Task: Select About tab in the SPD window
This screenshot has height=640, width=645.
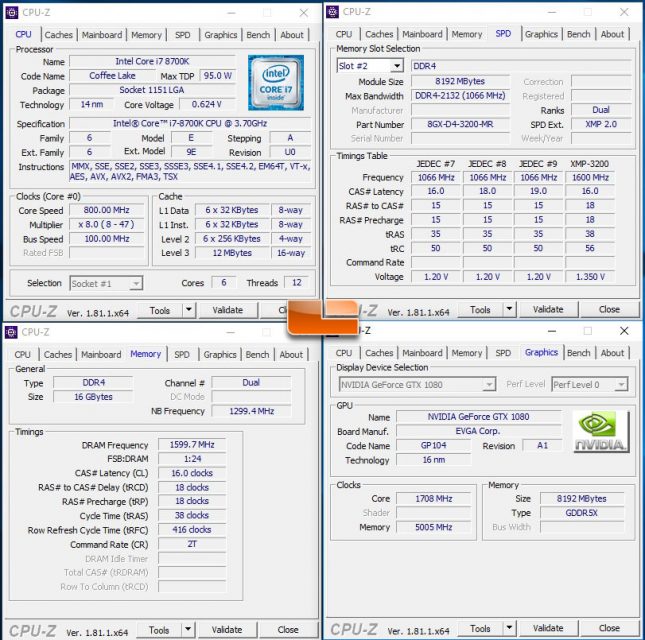Action: click(x=612, y=34)
